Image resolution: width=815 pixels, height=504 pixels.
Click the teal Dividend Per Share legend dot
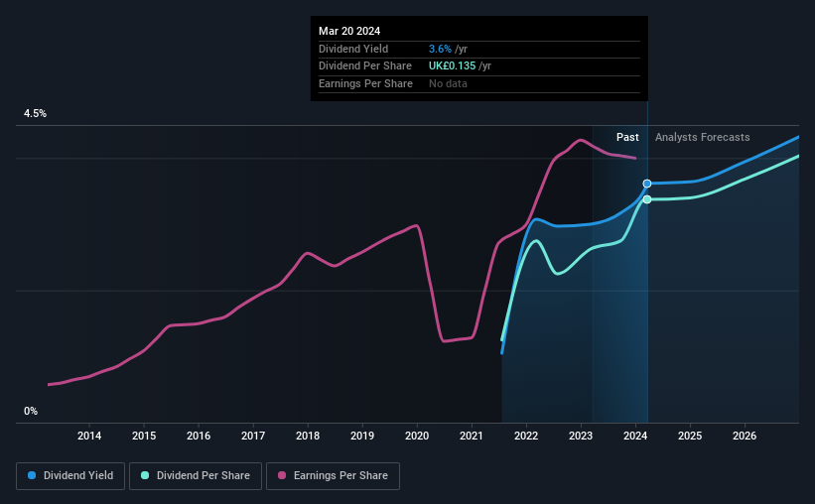tap(145, 475)
